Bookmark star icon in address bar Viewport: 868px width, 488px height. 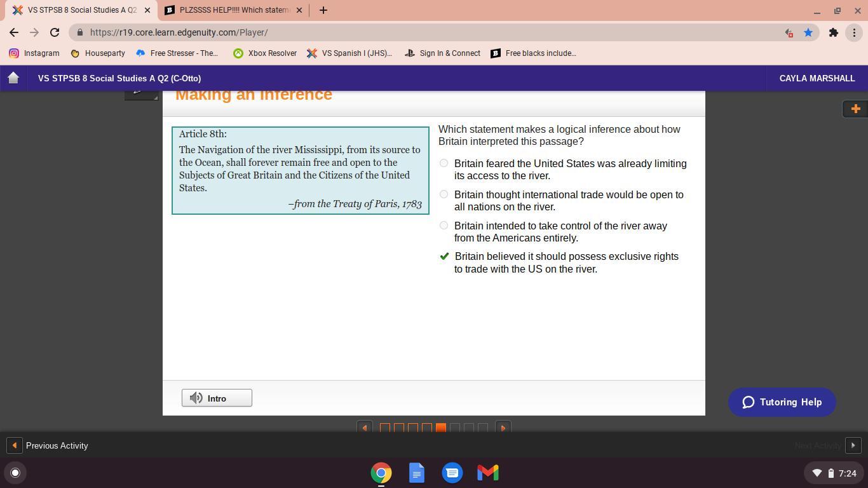[808, 32]
